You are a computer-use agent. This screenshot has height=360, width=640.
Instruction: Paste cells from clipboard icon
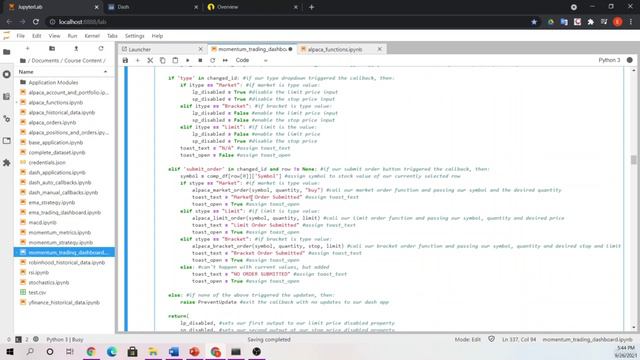(175, 60)
